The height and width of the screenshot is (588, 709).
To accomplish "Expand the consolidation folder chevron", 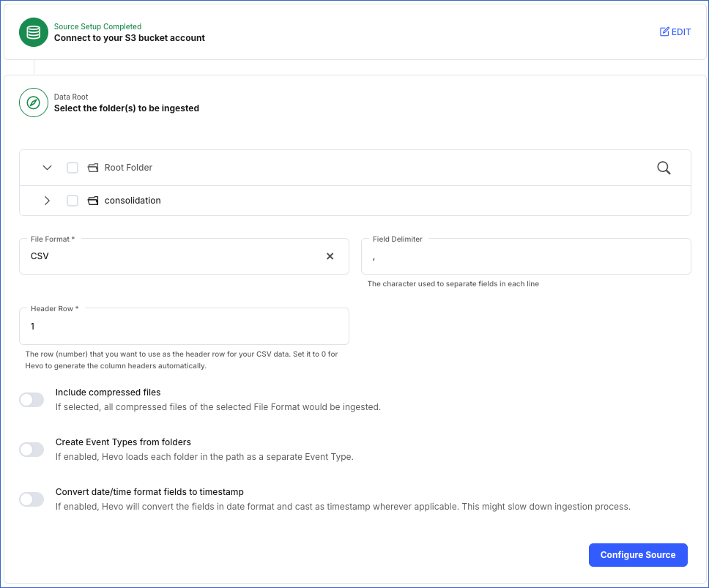I will tap(47, 201).
